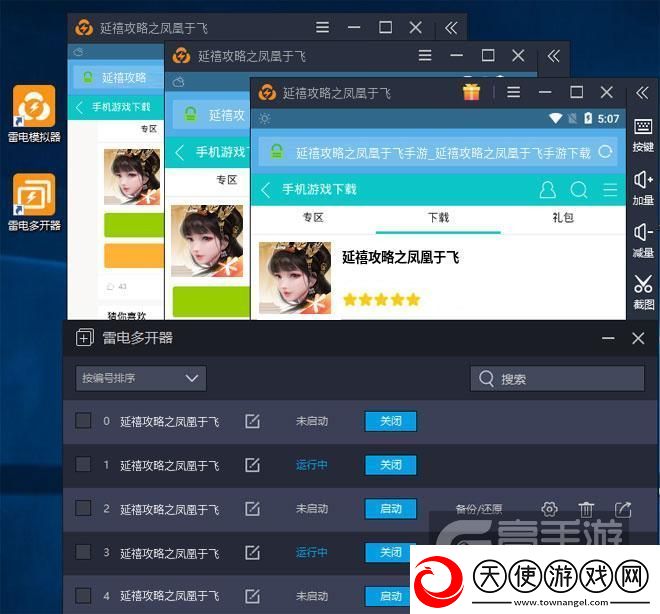Screen dimensions: 660x614
Task: Click the orange button in rearmost emulator window
Action: click(134, 255)
